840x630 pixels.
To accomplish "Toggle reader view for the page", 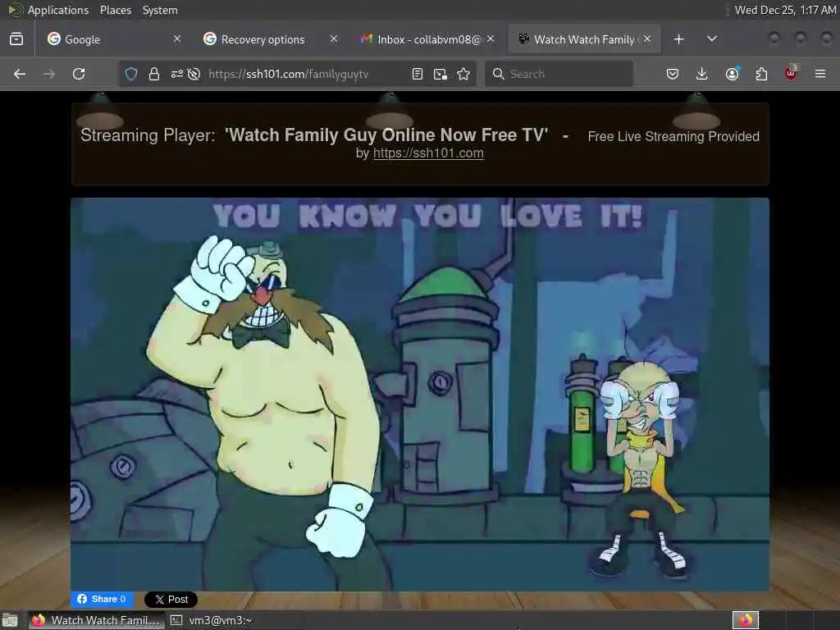I will click(418, 74).
